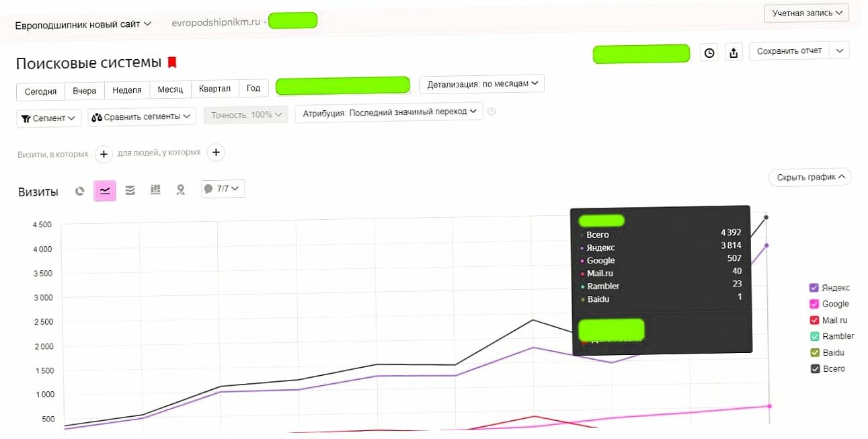868x439 pixels.
Task: Click the Визиты metric heading
Action: point(38,192)
